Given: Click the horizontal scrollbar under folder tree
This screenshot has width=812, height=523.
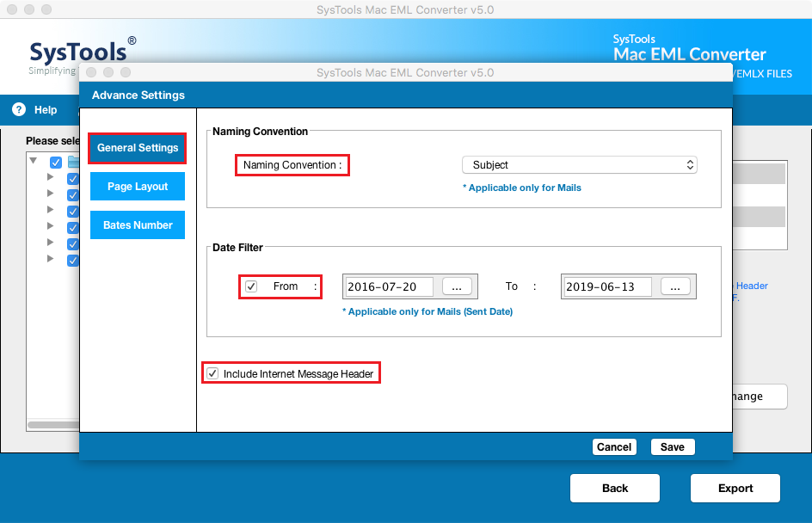Looking at the screenshot, I should point(53,425).
